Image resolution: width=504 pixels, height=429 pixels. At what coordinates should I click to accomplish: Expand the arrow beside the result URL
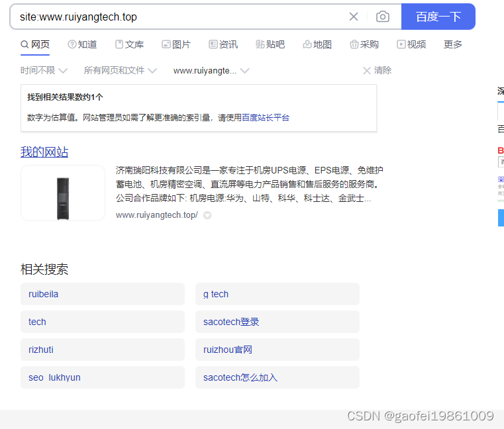coord(207,215)
